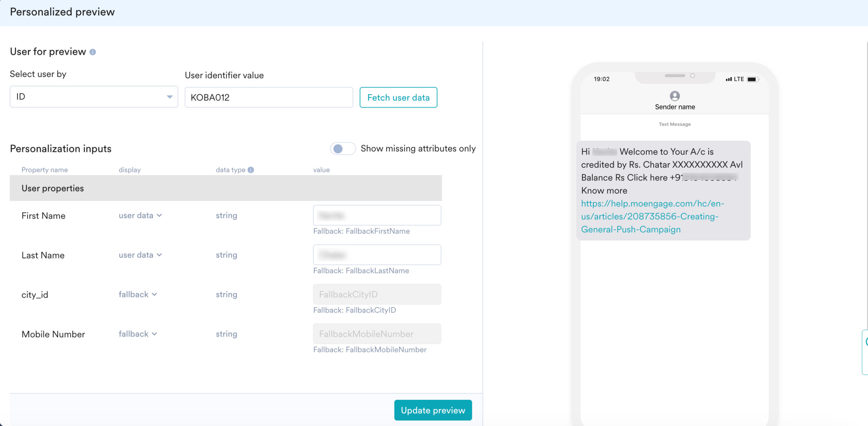Image resolution: width=868 pixels, height=426 pixels.
Task: Click Update preview button
Action: coord(433,410)
